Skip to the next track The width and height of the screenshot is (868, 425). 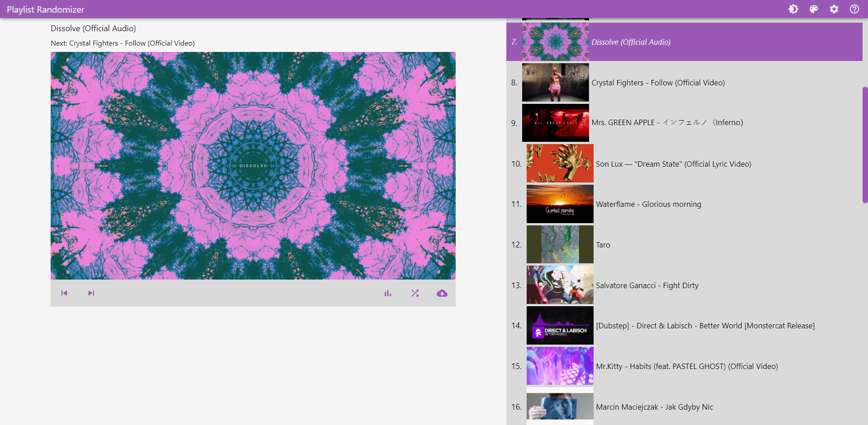[91, 293]
